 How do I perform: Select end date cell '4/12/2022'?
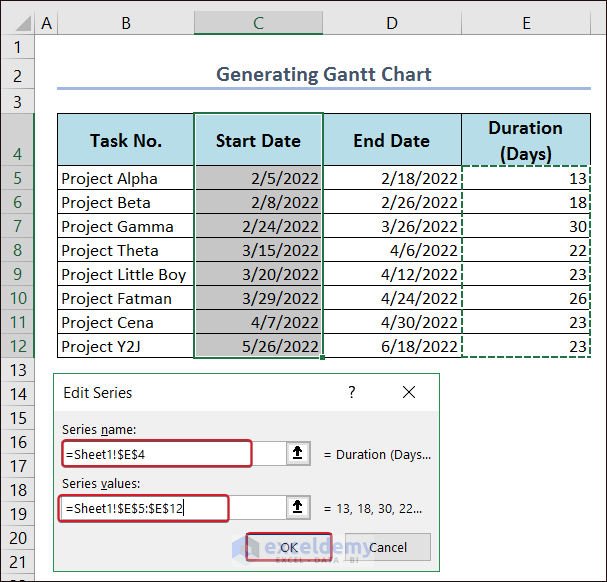(392, 274)
